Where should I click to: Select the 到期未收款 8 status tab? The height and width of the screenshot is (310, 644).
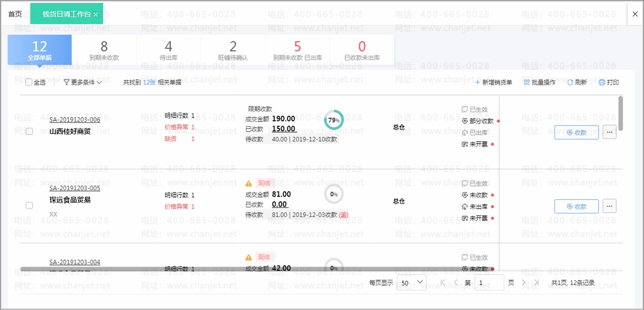pyautogui.click(x=104, y=50)
